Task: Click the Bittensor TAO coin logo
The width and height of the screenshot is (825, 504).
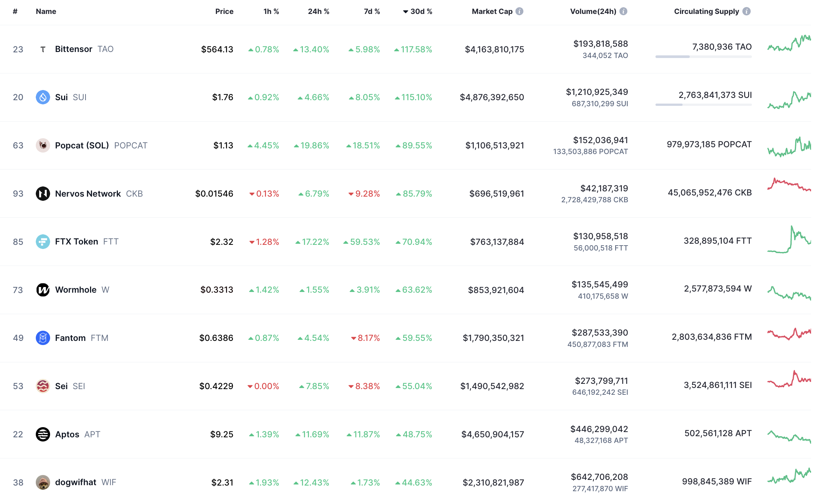Action: (43, 49)
